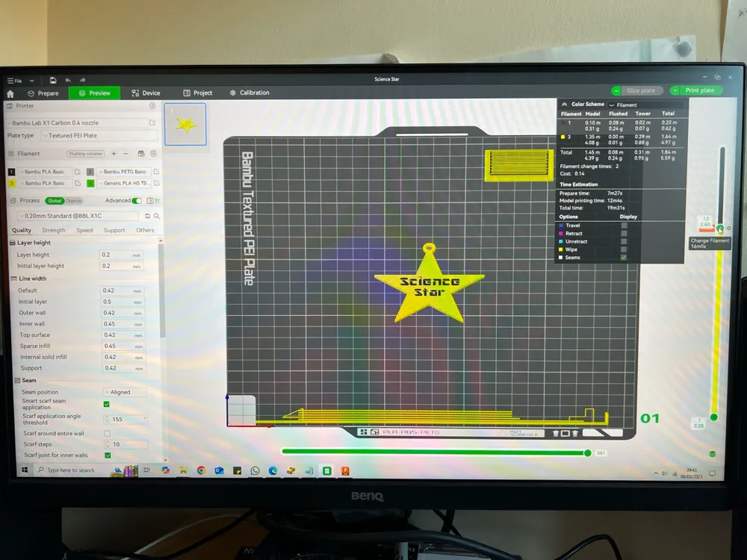This screenshot has width=747, height=560.
Task: Uncheck Scarf joint for inner walls
Action: tap(108, 455)
